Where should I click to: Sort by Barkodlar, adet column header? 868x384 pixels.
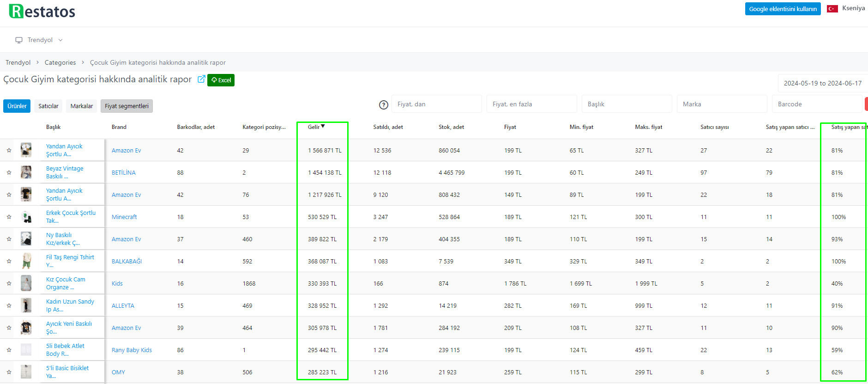(196, 127)
